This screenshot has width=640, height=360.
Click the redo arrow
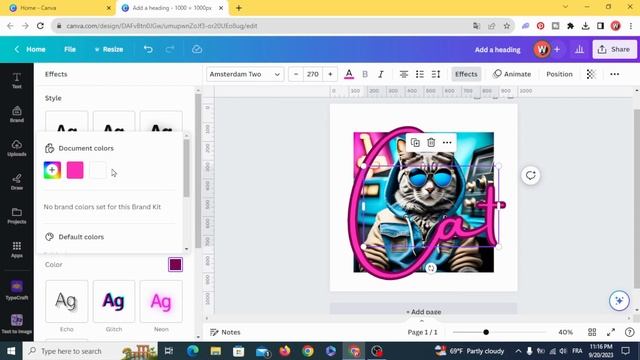pos(170,49)
